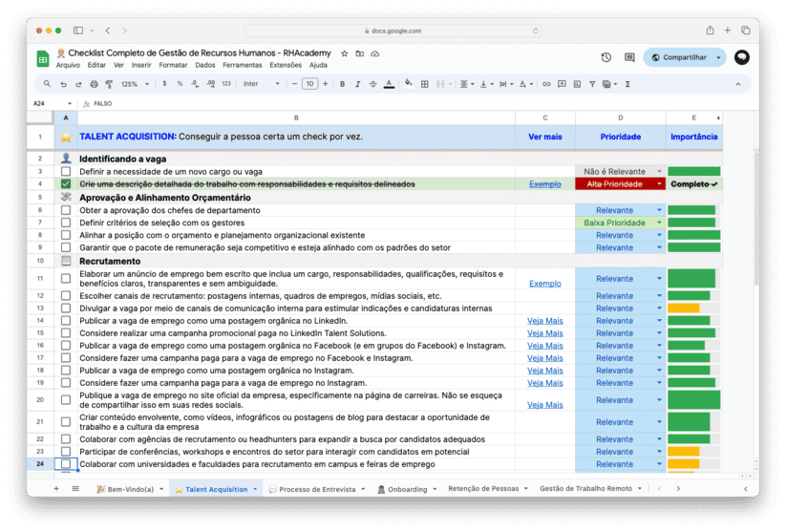Open the Formatar menu
Screen dimensions: 786x532
173,65
